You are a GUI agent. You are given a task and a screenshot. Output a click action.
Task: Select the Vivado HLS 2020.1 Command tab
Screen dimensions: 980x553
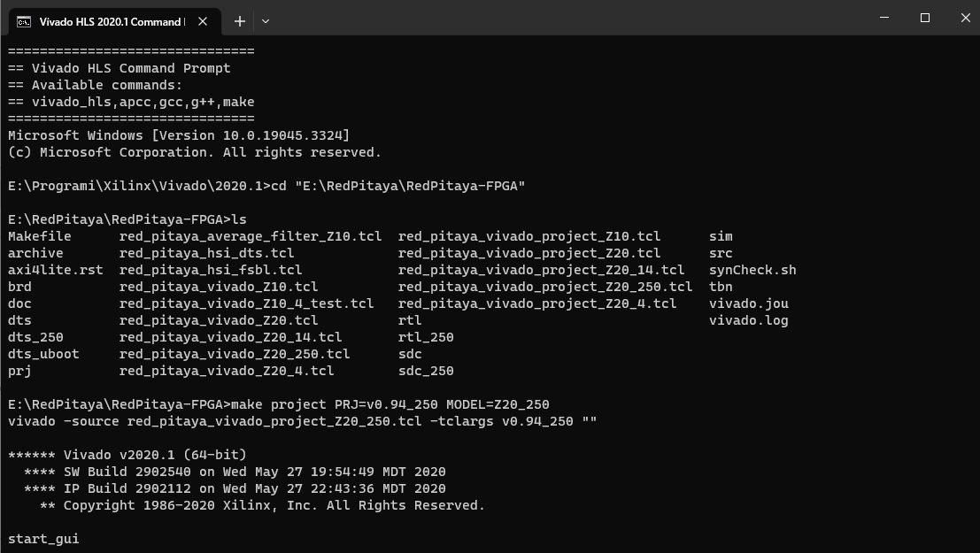tap(114, 21)
